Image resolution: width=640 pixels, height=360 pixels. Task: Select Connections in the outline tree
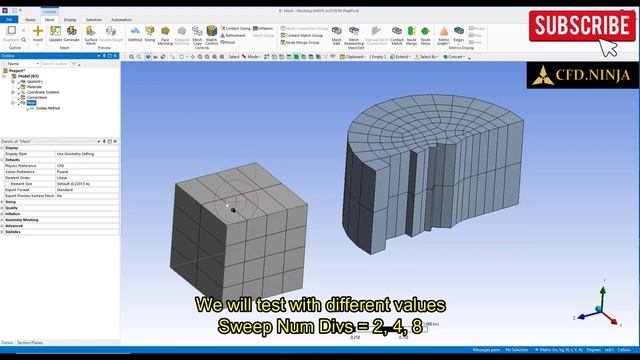point(37,98)
